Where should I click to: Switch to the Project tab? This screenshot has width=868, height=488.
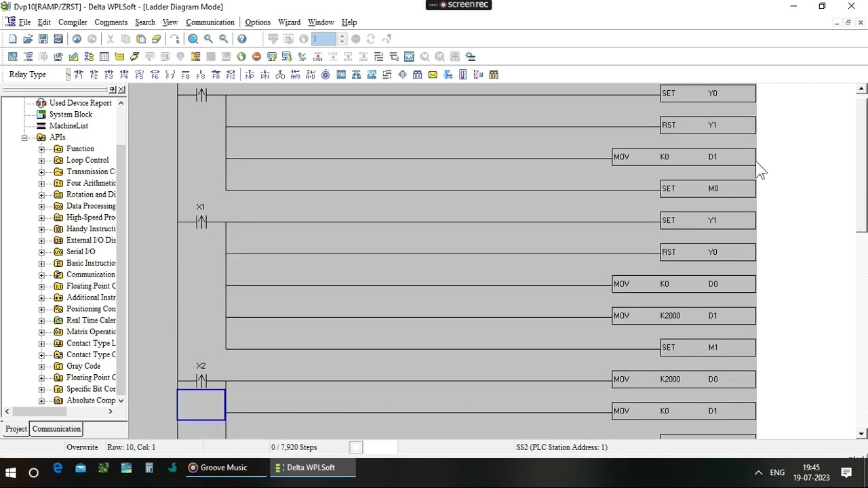pos(16,429)
